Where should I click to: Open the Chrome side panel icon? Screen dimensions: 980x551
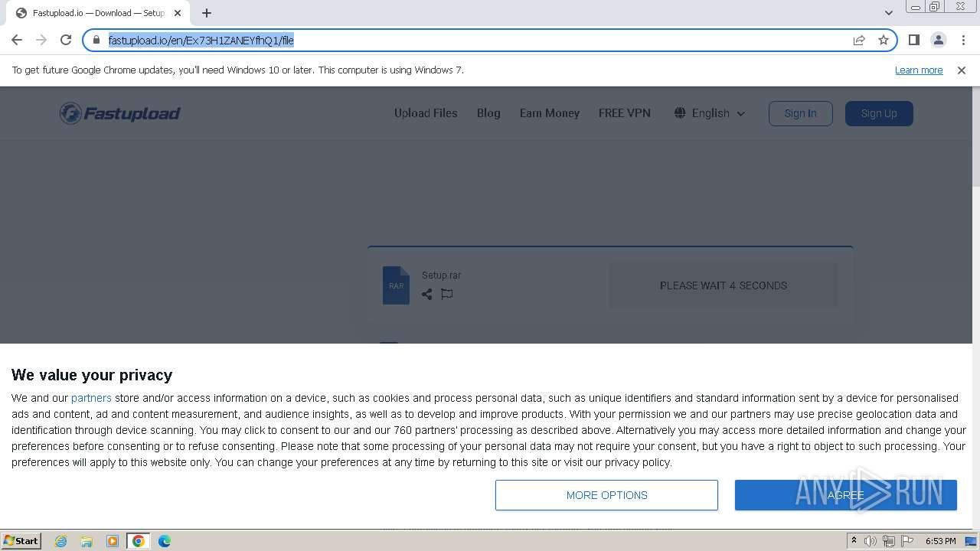(x=913, y=40)
